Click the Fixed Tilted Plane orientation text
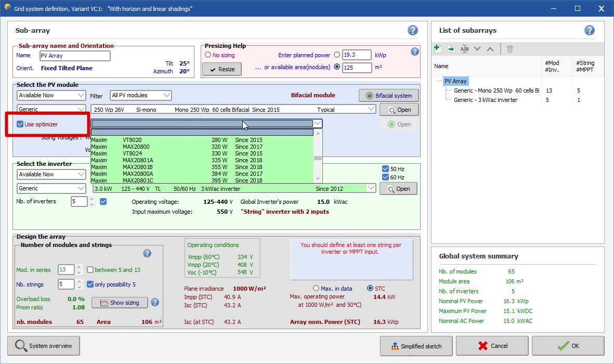The height and width of the screenshot is (364, 614). point(67,68)
